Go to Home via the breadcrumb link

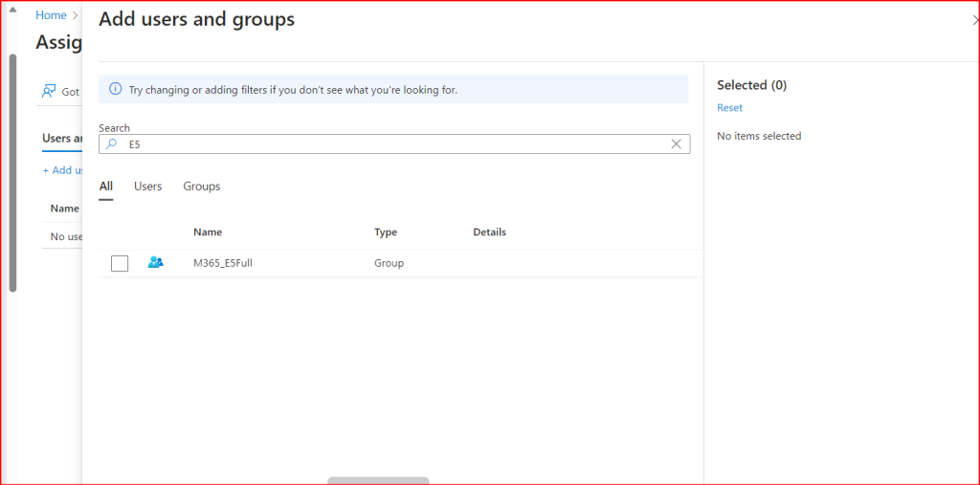[51, 15]
